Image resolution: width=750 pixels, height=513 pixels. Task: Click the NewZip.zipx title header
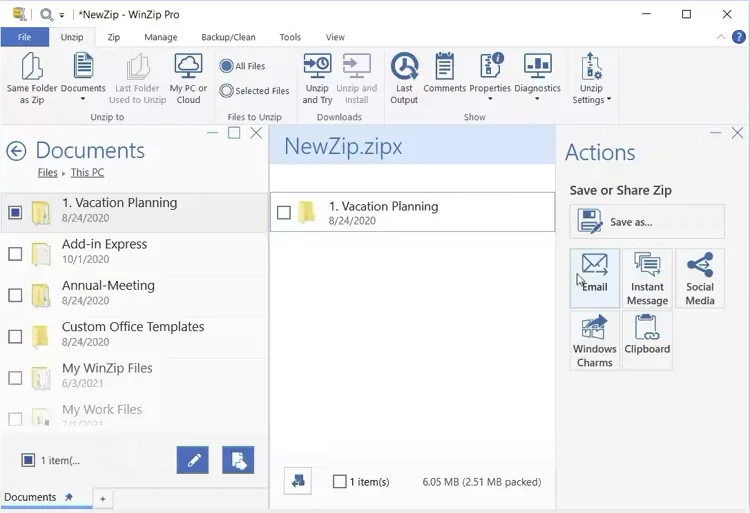[x=343, y=146]
